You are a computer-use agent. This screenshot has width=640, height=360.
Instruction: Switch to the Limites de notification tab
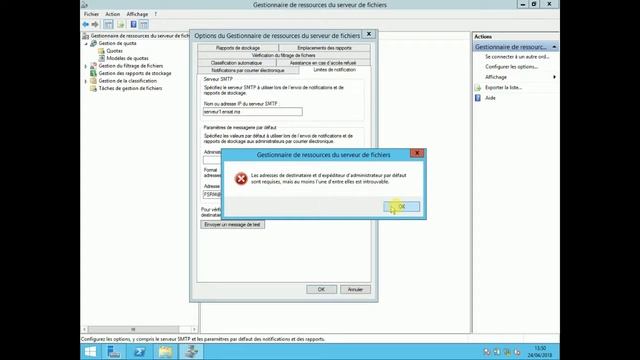coord(335,70)
